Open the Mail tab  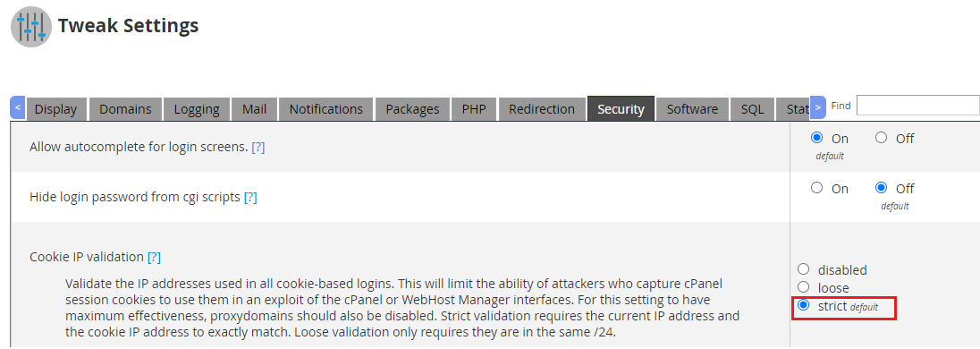(254, 109)
